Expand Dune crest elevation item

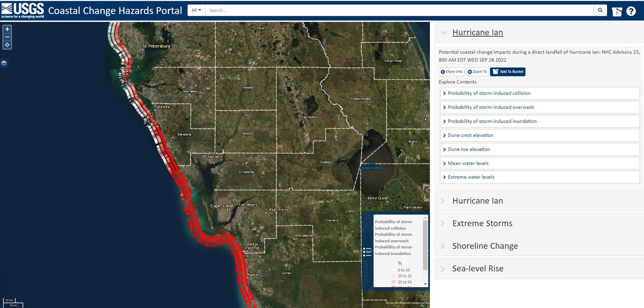(x=539, y=135)
